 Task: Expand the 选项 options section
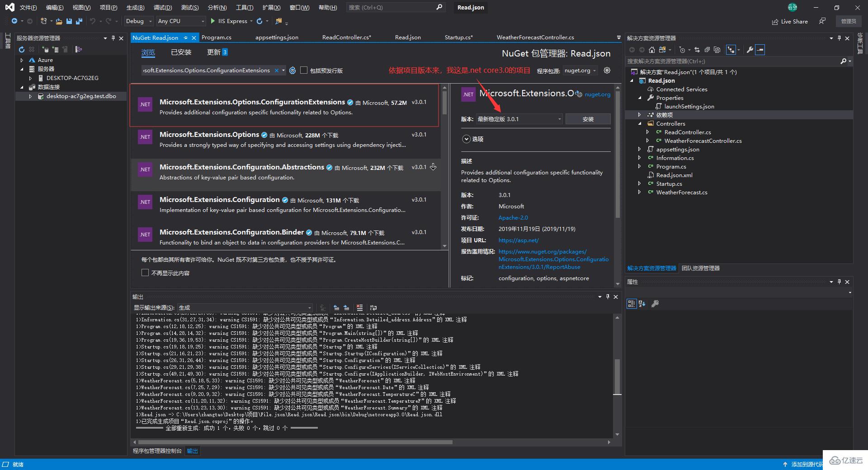click(x=467, y=139)
